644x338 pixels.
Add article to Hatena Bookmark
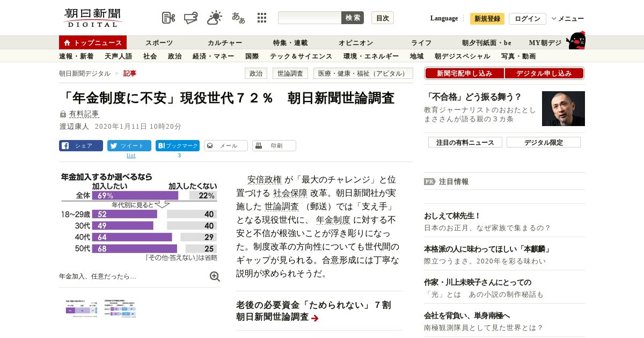pos(178,145)
